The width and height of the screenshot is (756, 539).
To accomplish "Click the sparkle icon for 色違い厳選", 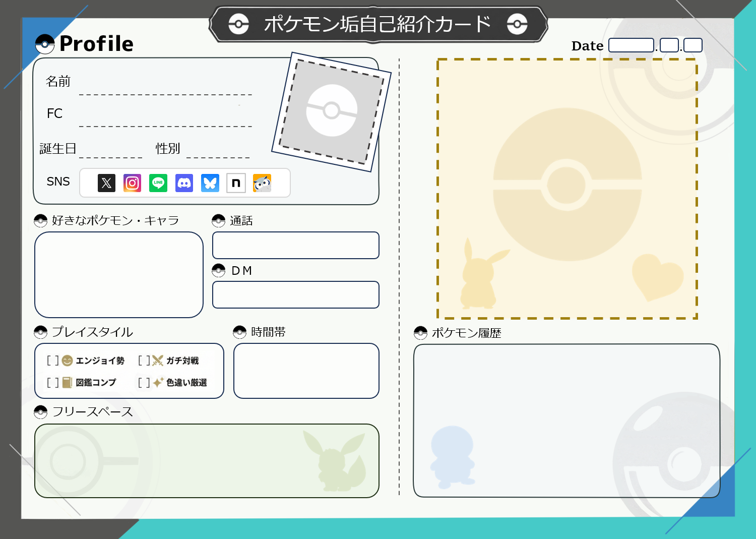I will coord(158,382).
